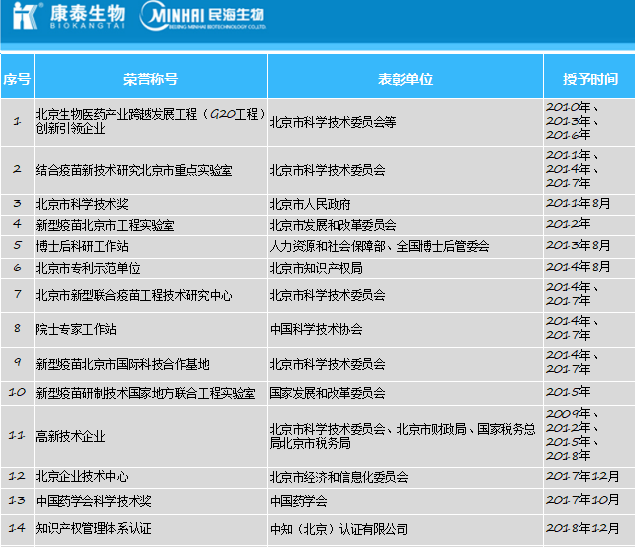Click the 序号 column header
This screenshot has width=635, height=547.
pos(16,79)
